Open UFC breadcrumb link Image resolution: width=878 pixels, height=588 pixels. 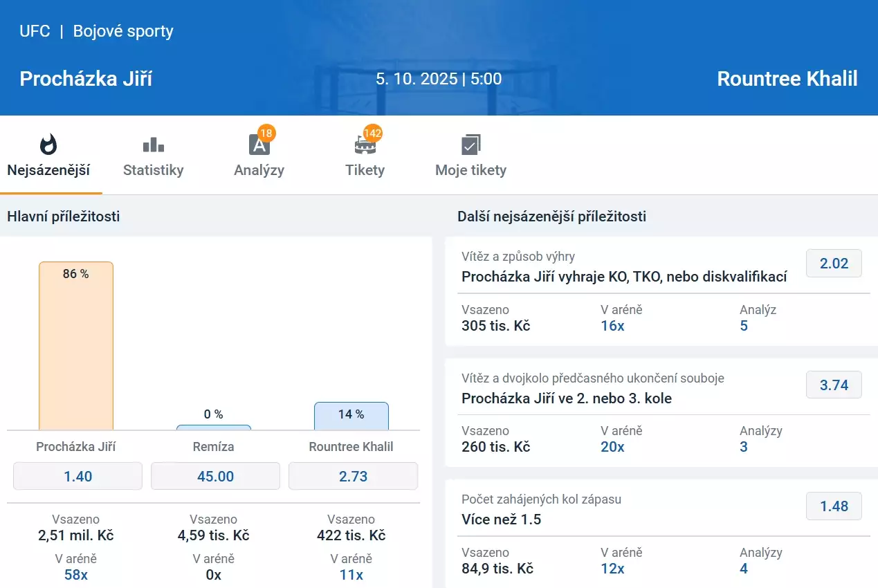tap(35, 31)
